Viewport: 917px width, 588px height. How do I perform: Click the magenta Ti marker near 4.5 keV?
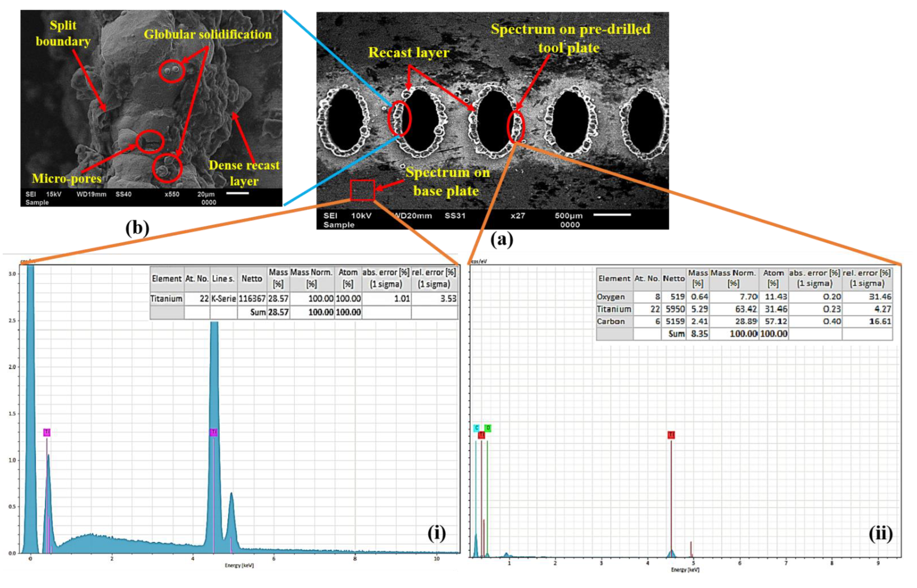(213, 432)
